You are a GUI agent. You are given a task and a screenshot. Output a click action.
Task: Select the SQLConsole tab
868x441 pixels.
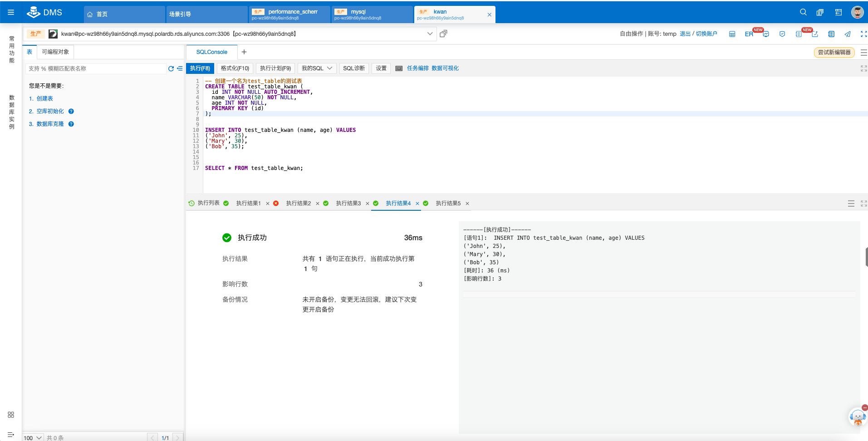point(212,52)
